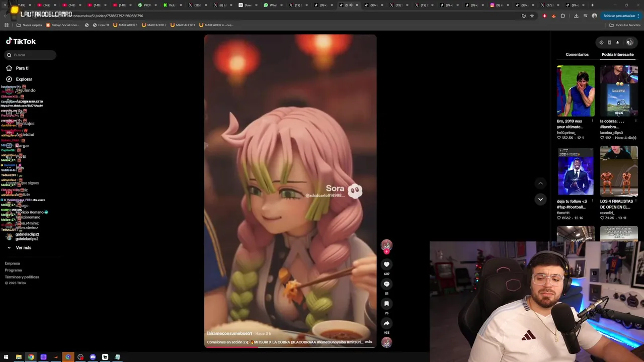The image size is (644, 362).
Task: Bookmark this page with the star icon
Action: (x=532, y=16)
